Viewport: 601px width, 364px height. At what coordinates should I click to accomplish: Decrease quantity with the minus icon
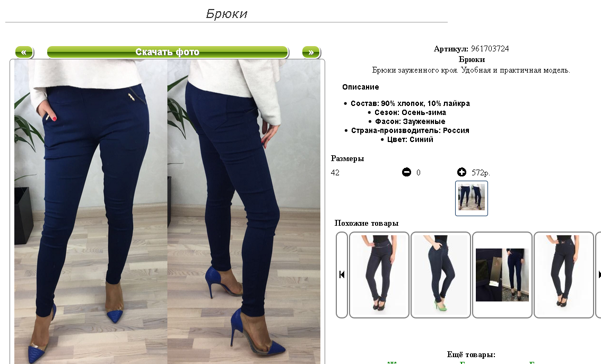(406, 172)
